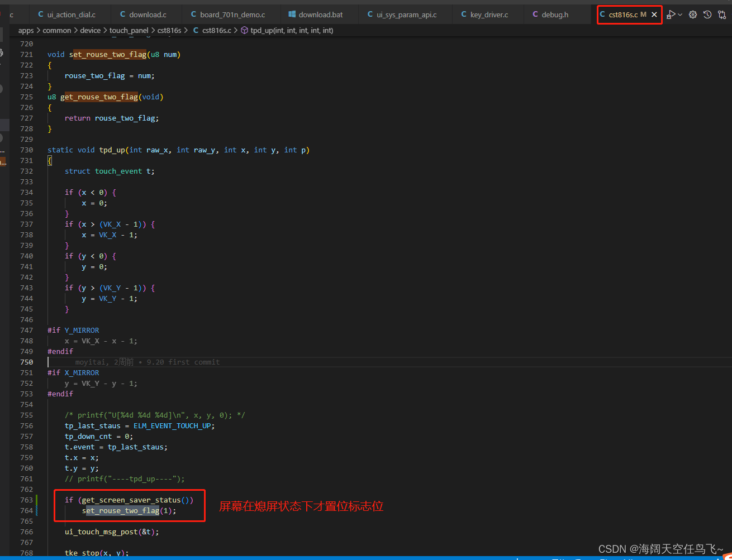Click line number 763 in the gutter

(26, 500)
